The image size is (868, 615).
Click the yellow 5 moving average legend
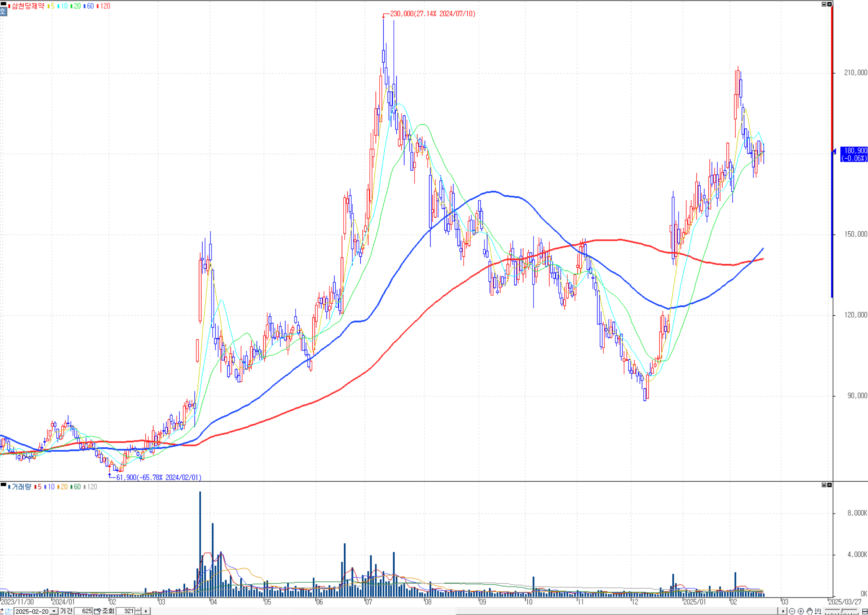[52, 6]
